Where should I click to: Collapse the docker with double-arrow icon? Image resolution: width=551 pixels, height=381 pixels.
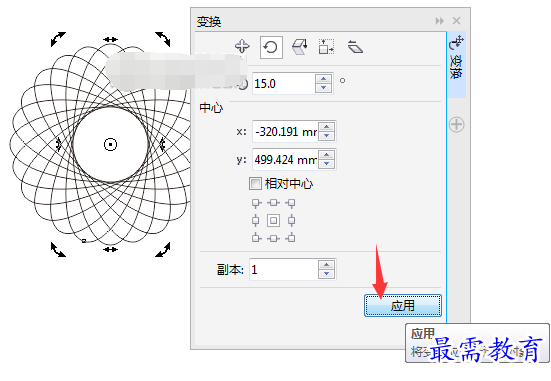(x=439, y=21)
